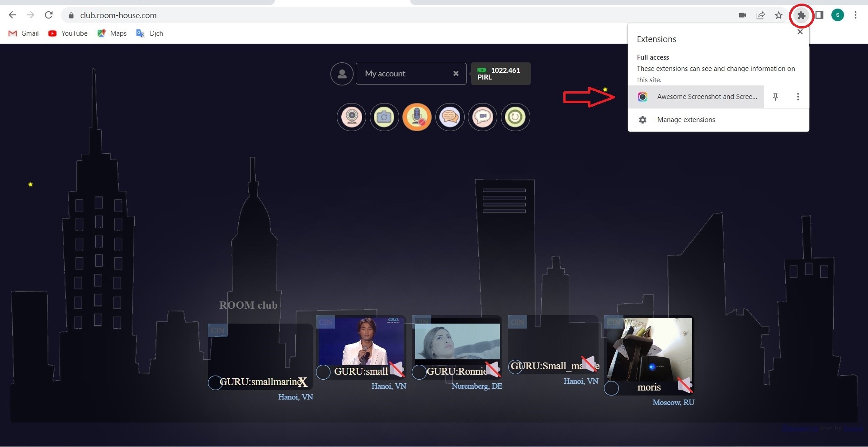
Task: Open the text chat bubbles icon
Action: 450,117
